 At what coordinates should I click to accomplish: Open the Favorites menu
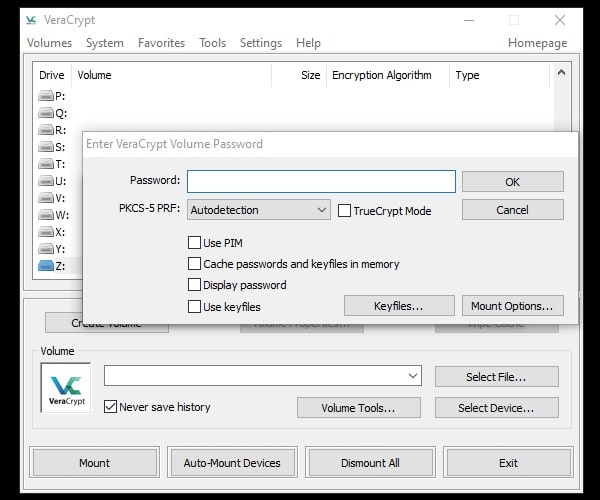(161, 43)
